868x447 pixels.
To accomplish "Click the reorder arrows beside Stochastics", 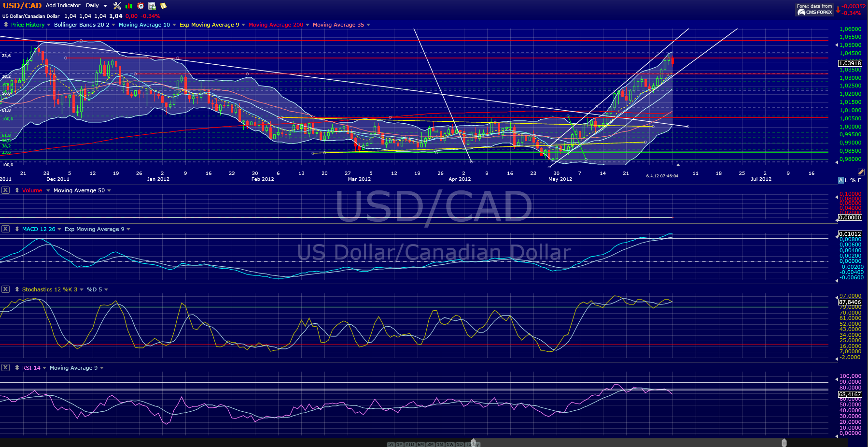I will [x=17, y=289].
